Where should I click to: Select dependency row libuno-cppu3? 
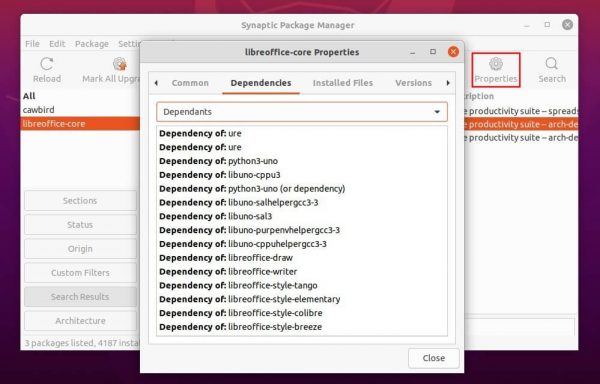(x=302, y=175)
